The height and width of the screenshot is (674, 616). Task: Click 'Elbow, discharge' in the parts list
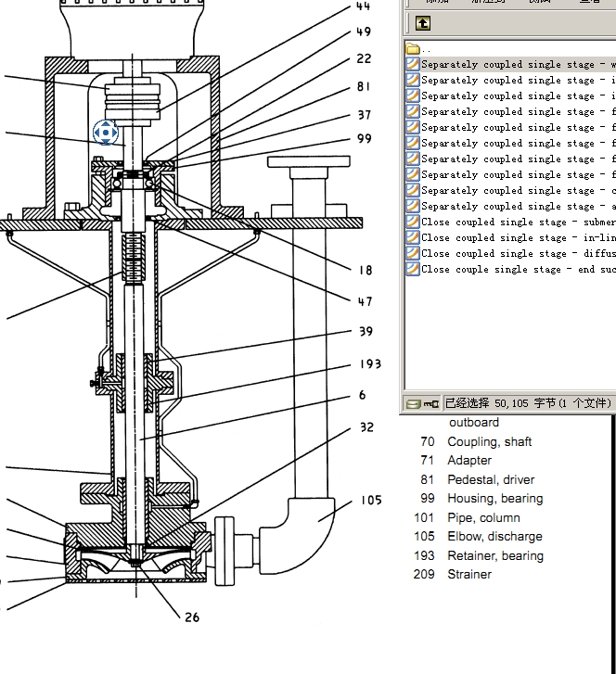click(494, 537)
